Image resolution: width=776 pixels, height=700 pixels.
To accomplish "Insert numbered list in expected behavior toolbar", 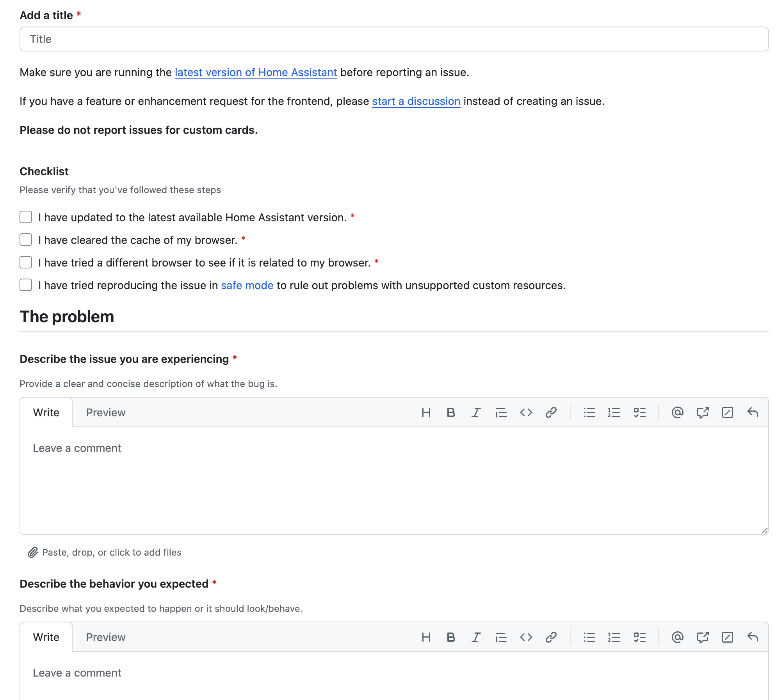I will click(x=614, y=637).
